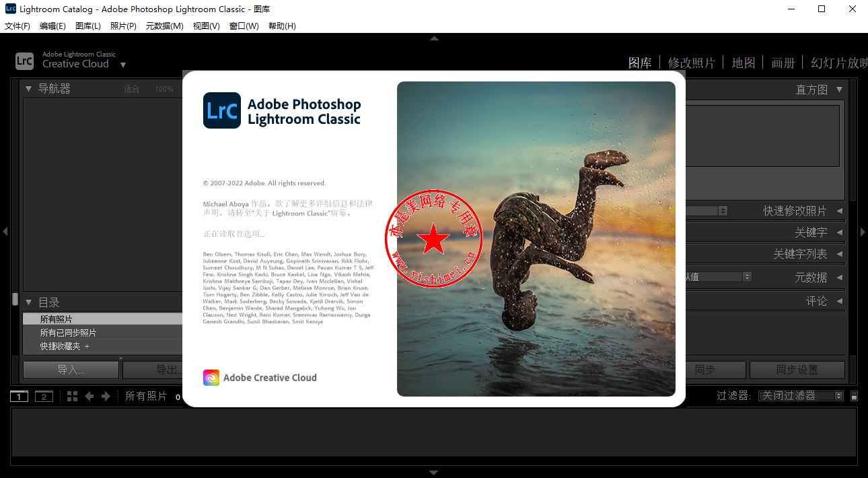
Task: Collapse the Navigator panel
Action: pyautogui.click(x=28, y=89)
